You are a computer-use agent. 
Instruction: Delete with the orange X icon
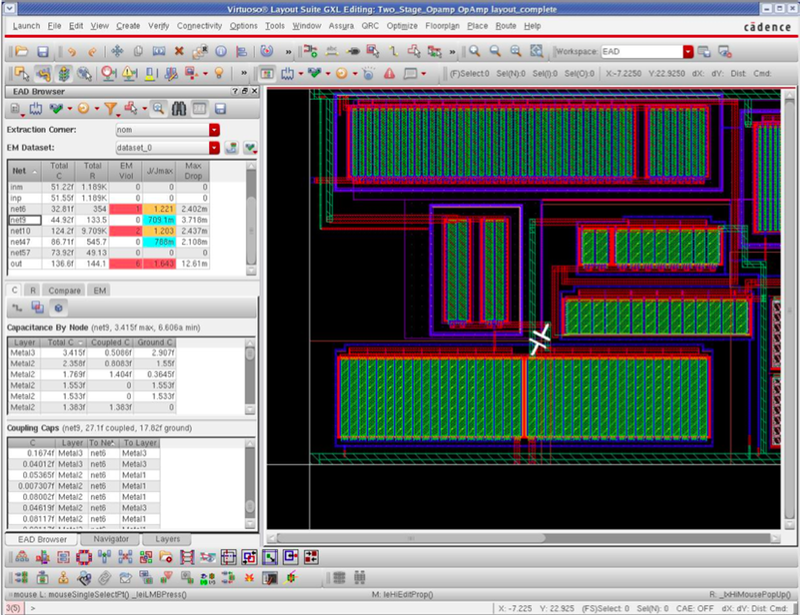179,51
